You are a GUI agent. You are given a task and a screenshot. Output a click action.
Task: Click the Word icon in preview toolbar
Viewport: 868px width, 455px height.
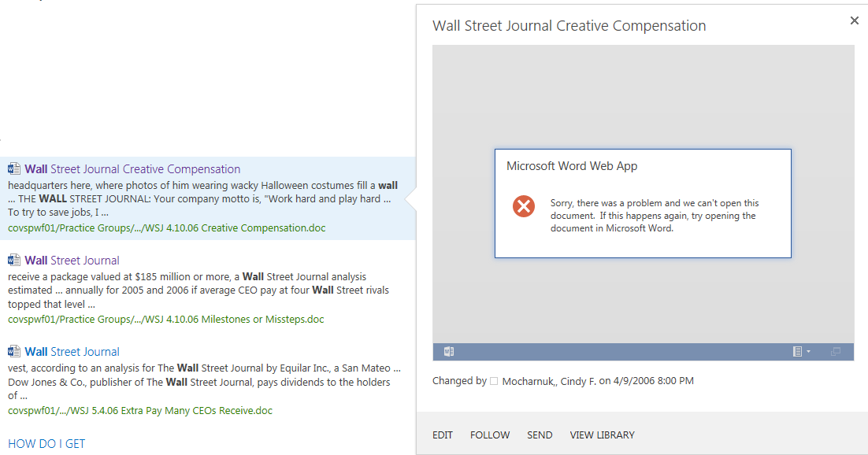pyautogui.click(x=449, y=352)
